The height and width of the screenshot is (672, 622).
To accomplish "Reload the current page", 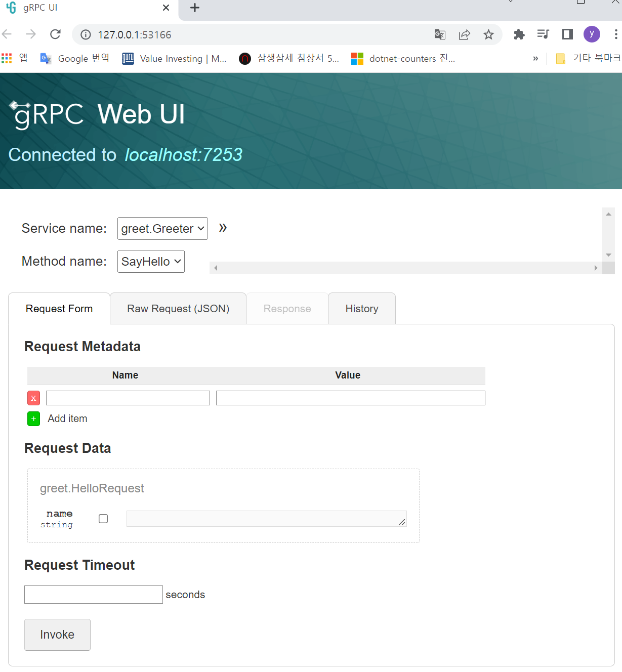I will 55,34.
